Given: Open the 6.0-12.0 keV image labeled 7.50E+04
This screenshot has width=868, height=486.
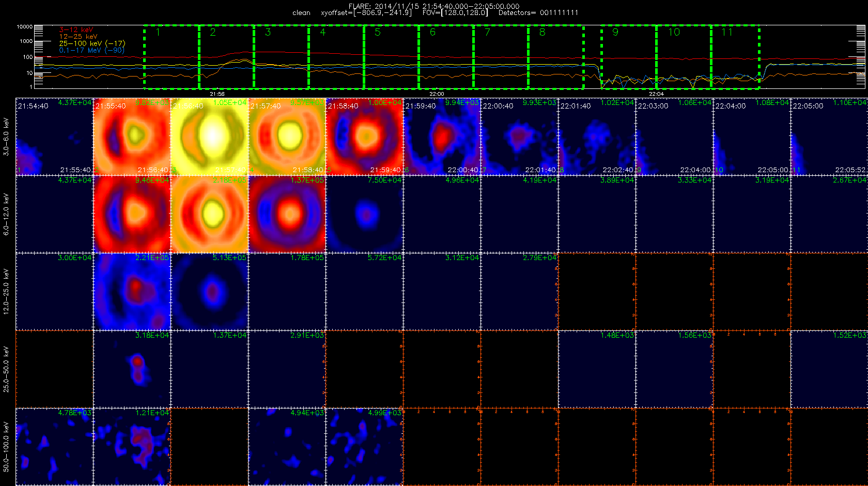Looking at the screenshot, I should click(x=364, y=214).
